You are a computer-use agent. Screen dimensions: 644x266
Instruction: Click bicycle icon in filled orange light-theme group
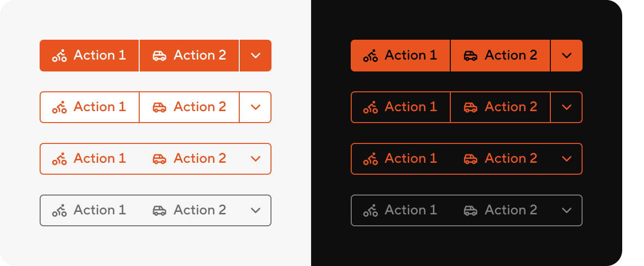(59, 56)
